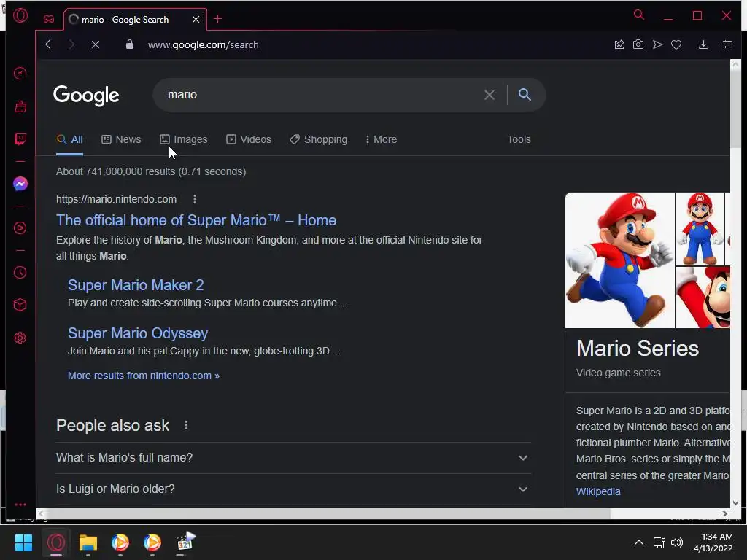The image size is (747, 560).
Task: Open the GX Corner gamepad tab
Action: (49, 19)
